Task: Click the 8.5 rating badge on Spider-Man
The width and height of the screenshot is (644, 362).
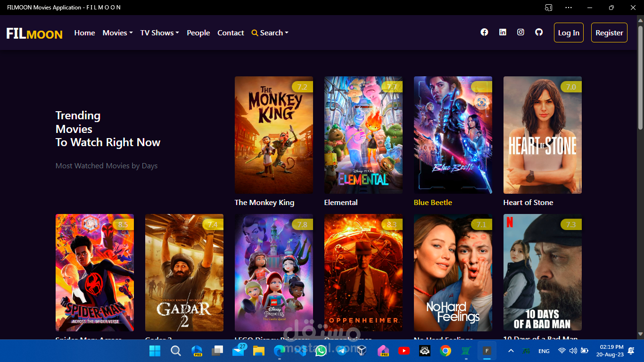Action: coord(123,224)
